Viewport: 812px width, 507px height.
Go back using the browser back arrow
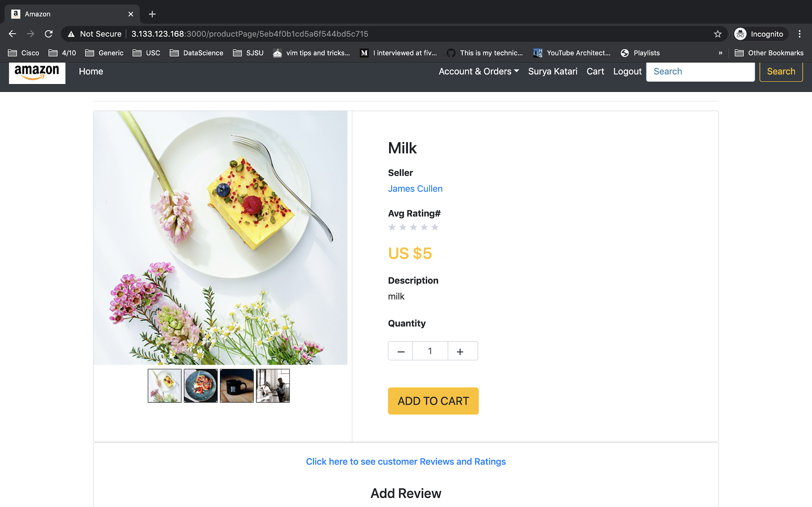12,34
